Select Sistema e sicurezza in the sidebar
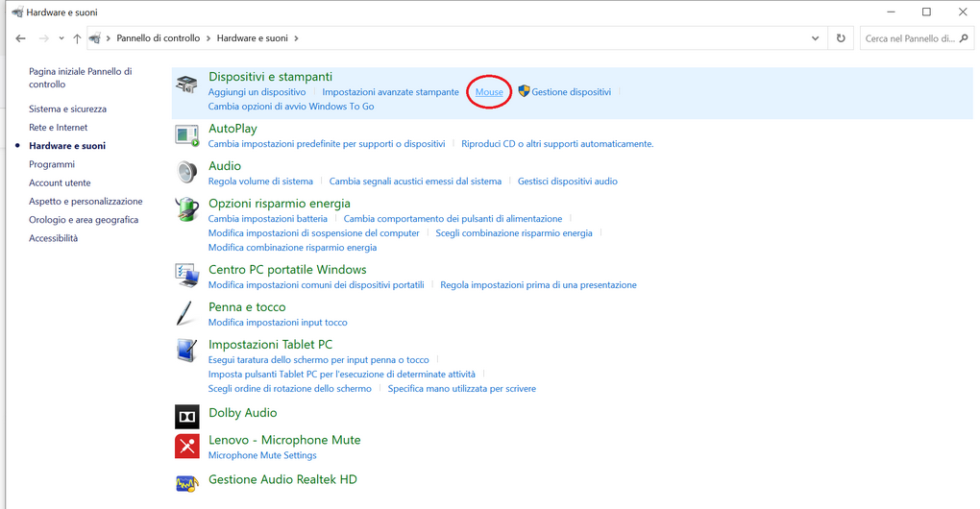The height and width of the screenshot is (509, 980). pyautogui.click(x=67, y=109)
